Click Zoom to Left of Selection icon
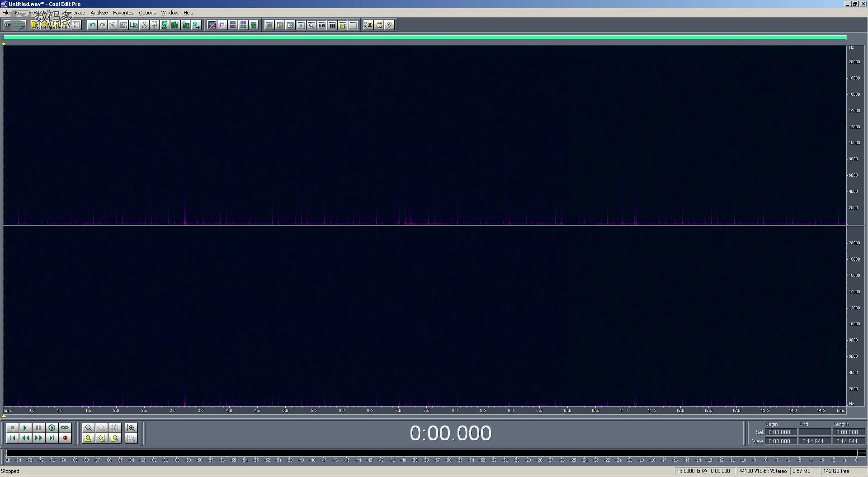Screen dimensions: 868x477 (x=102, y=438)
